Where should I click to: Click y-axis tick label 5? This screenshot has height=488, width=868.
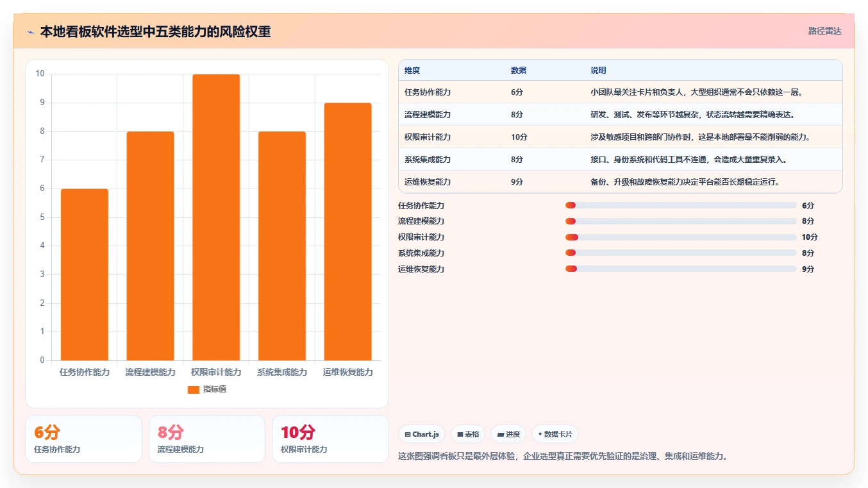click(42, 217)
